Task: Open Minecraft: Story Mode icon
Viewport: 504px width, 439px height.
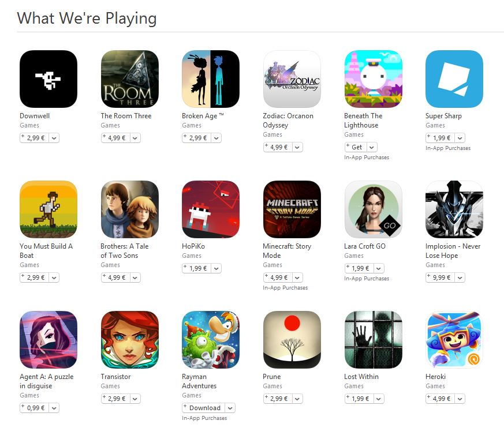Action: (292, 209)
